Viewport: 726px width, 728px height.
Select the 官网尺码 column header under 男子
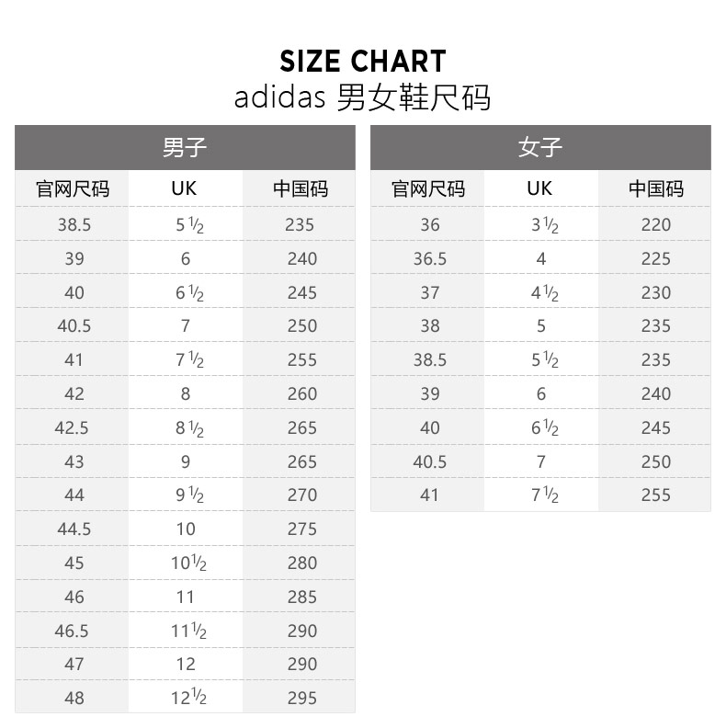tap(73, 189)
